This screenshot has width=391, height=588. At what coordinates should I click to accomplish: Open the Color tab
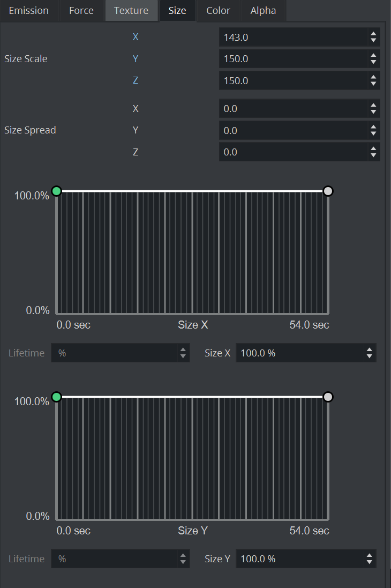218,11
